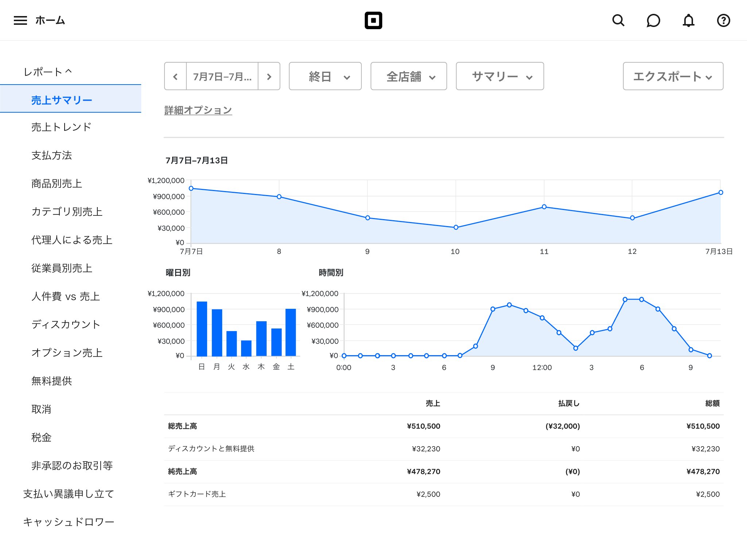Open the 7月7日–7月13日 date range picker
The width and height of the screenshot is (747, 560).
222,76
